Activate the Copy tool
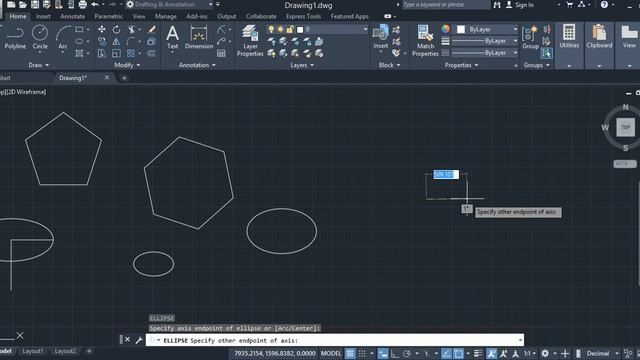Viewport: 640px width, 360px height. click(x=102, y=41)
